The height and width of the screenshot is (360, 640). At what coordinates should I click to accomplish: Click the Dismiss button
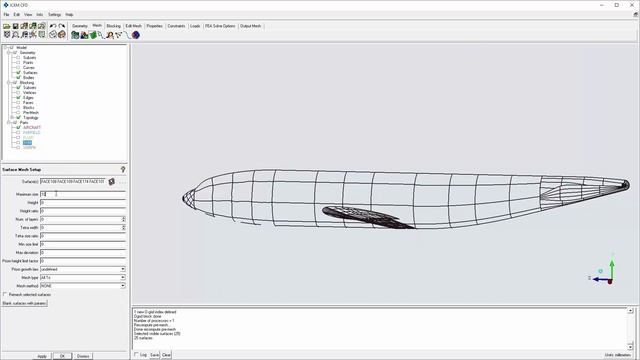pyautogui.click(x=83, y=356)
